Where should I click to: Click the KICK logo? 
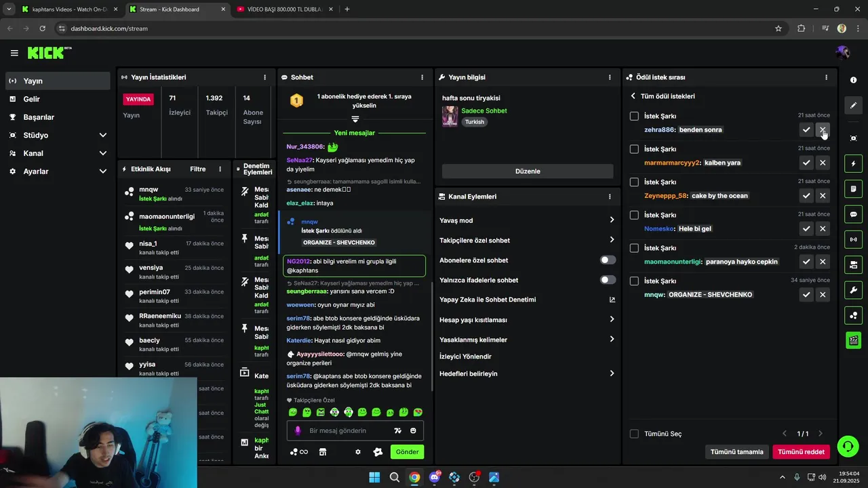pyautogui.click(x=50, y=52)
